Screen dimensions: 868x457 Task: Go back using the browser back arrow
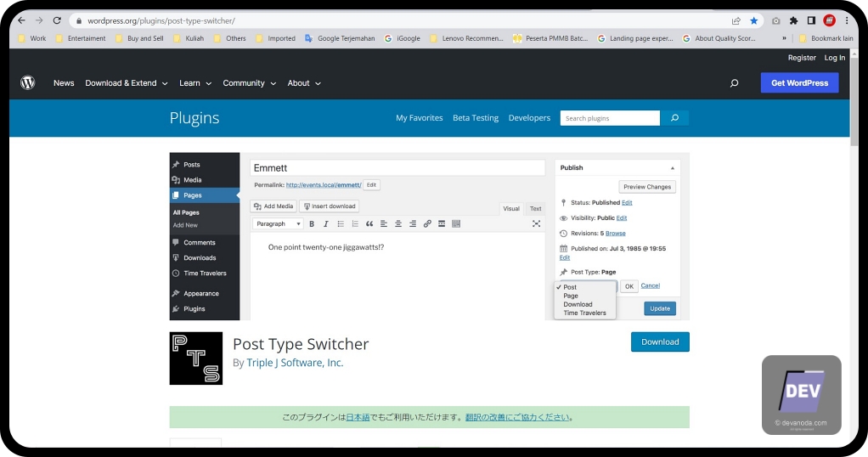pyautogui.click(x=21, y=20)
